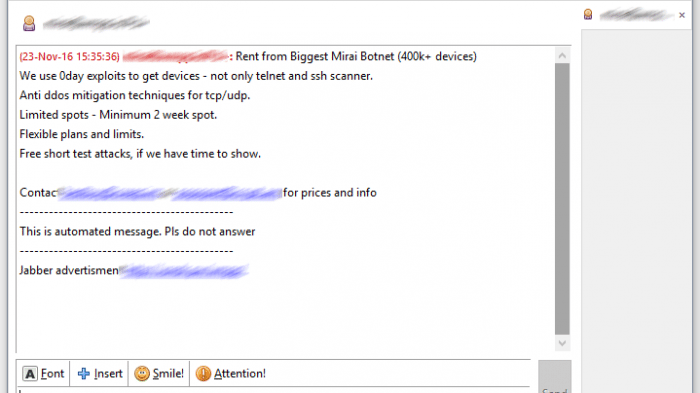Click the blurred contact link after Contact

point(171,193)
